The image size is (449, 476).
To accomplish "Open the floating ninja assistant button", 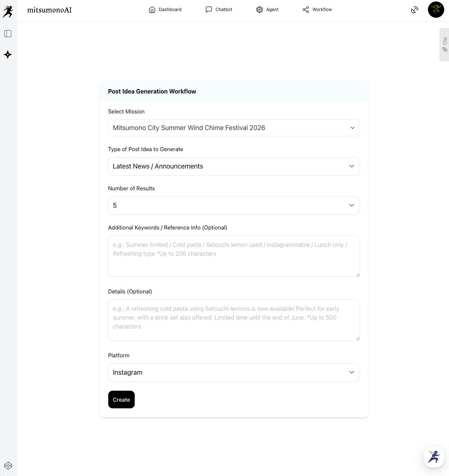I will coord(434,457).
